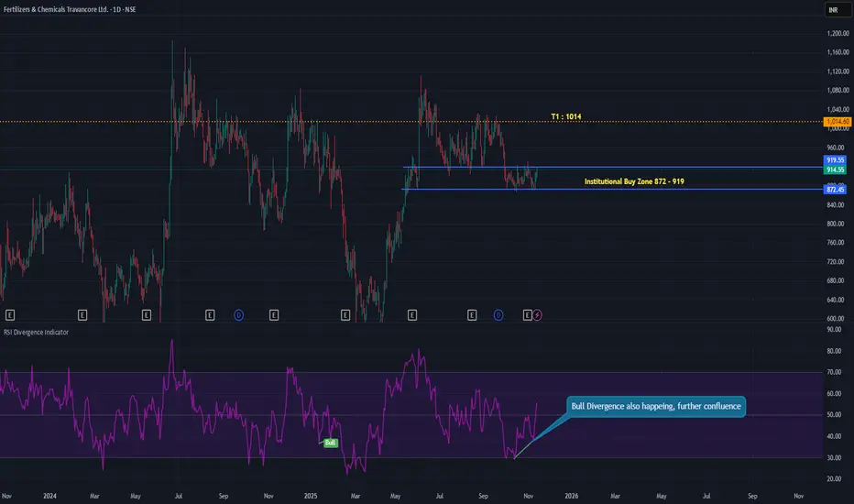Viewport: 854px width, 504px height.
Task: Click the 1,200.00 price axis value
Action: pos(838,33)
